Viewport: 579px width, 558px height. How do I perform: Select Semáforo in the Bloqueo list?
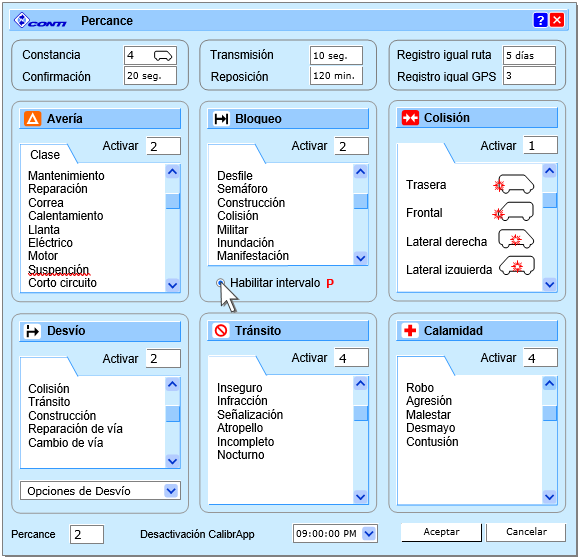point(242,189)
